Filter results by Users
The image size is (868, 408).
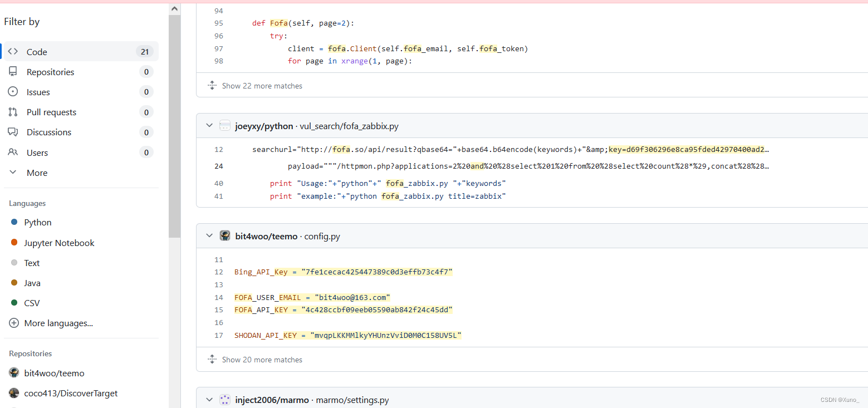pyautogui.click(x=81, y=153)
